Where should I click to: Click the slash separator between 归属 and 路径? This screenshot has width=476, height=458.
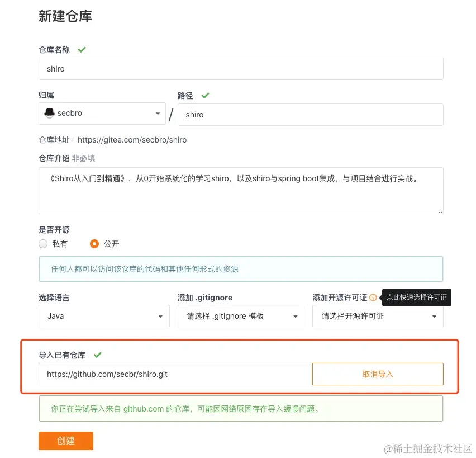point(170,114)
